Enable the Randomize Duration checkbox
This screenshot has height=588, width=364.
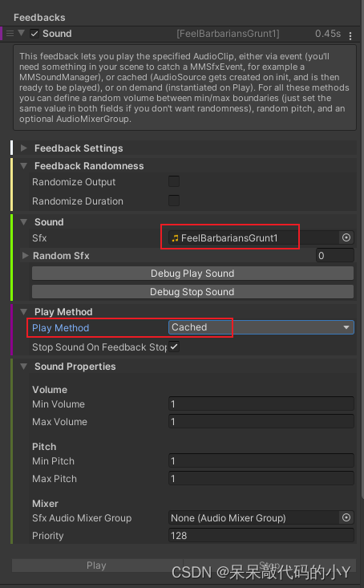[174, 201]
